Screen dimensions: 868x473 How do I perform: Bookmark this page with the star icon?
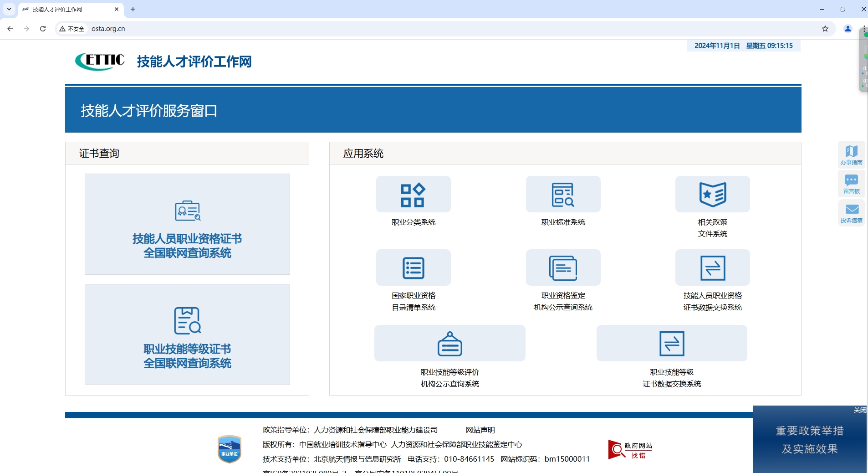(x=825, y=29)
